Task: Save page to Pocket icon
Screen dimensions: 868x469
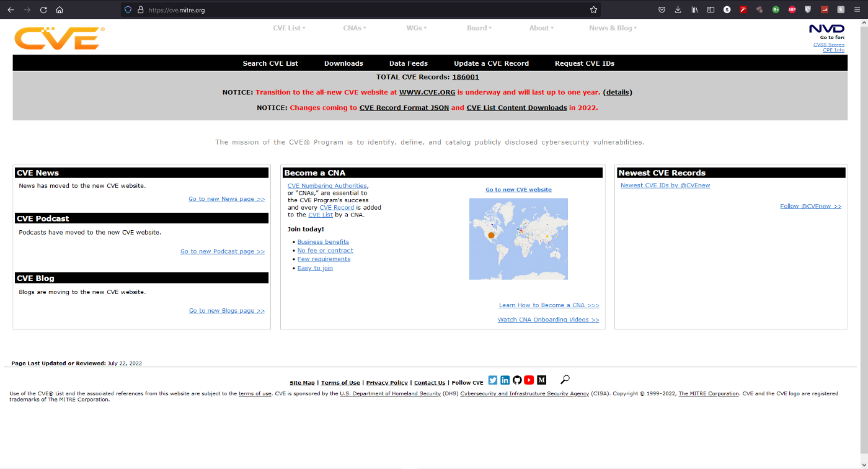Action: point(662,10)
